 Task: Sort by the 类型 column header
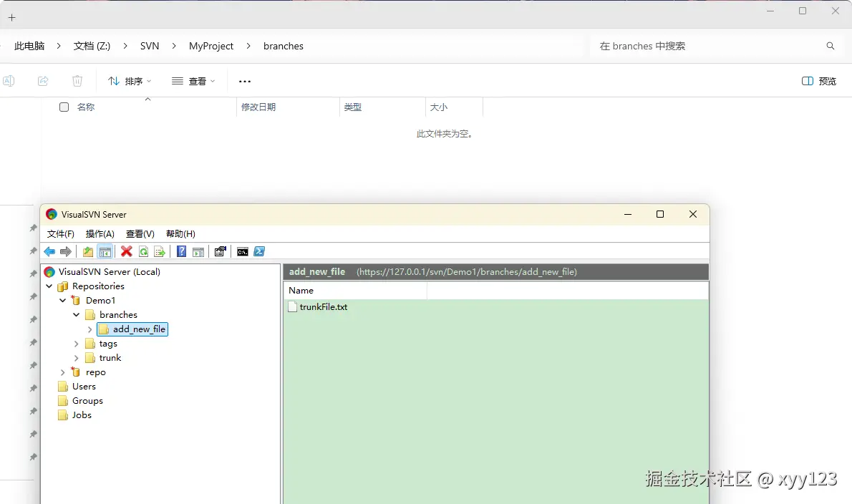click(382, 107)
